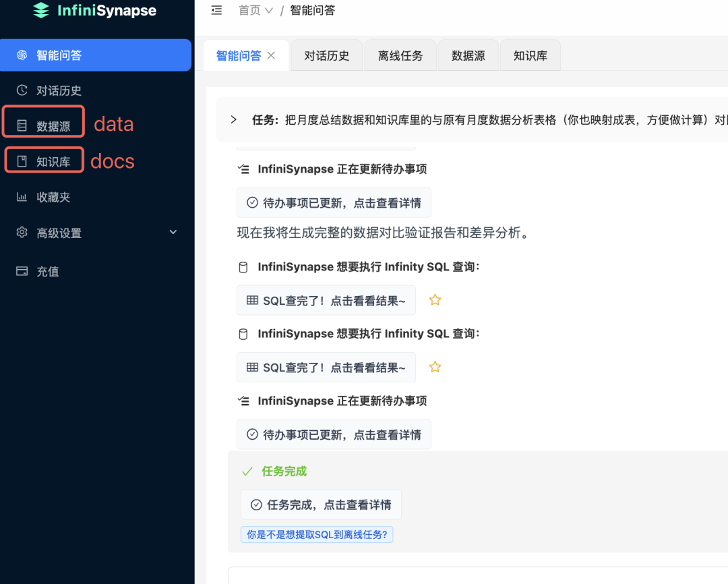Image resolution: width=728 pixels, height=584 pixels.
Task: Click the 智能问答 sidebar icon
Action: tap(22, 55)
